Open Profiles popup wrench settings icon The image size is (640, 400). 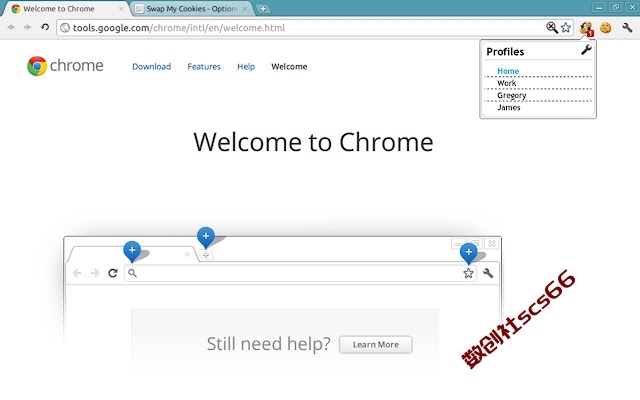(x=586, y=50)
